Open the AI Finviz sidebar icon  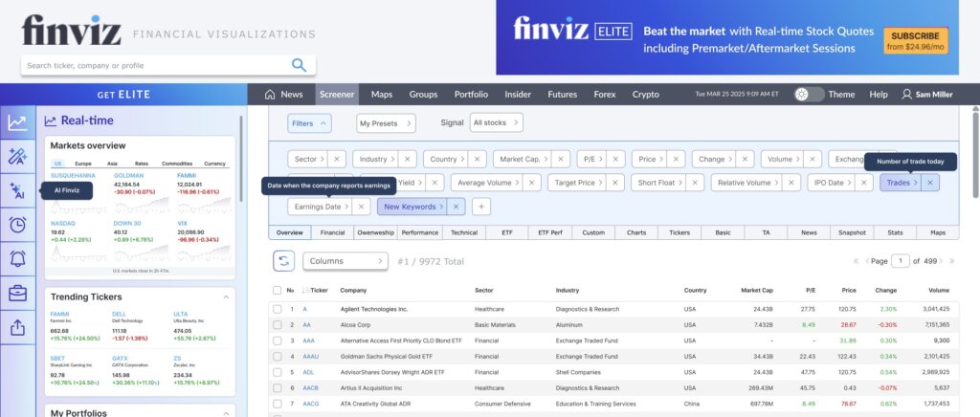[17, 190]
